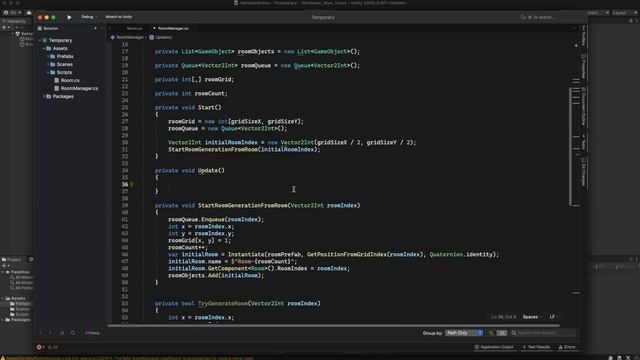This screenshot has width=640, height=360.
Task: Click the Search Find Results field
Action: pyautogui.click(x=544, y=333)
